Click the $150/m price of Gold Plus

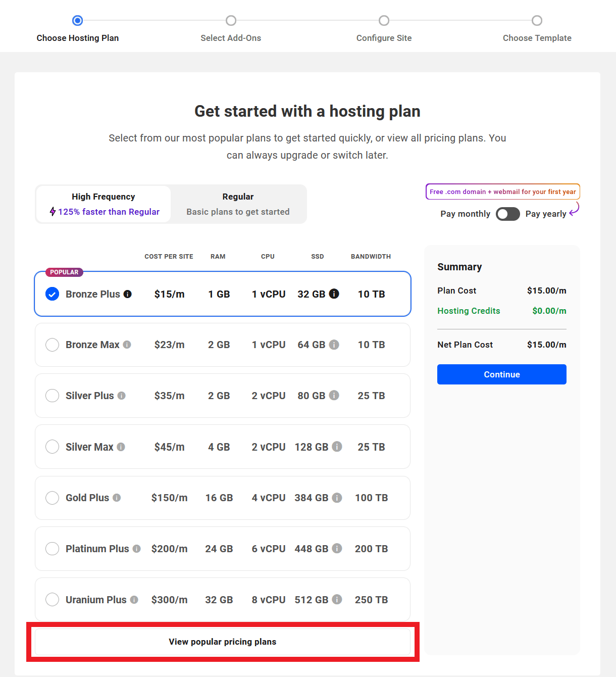click(170, 498)
